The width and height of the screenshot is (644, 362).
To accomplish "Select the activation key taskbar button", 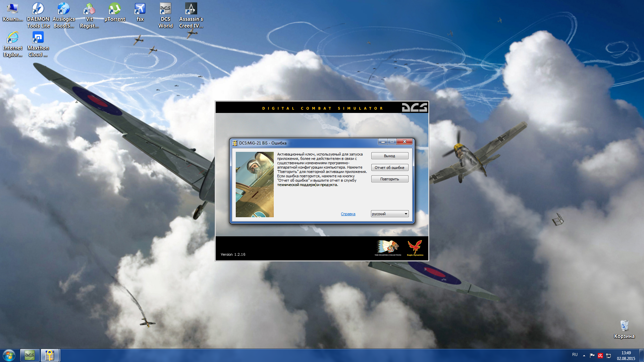I will (x=50, y=355).
